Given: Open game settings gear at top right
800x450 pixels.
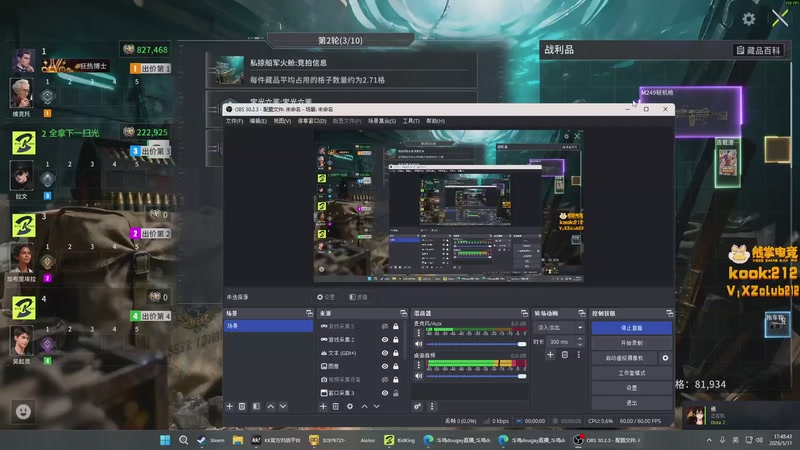Looking at the screenshot, I should pyautogui.click(x=748, y=19).
